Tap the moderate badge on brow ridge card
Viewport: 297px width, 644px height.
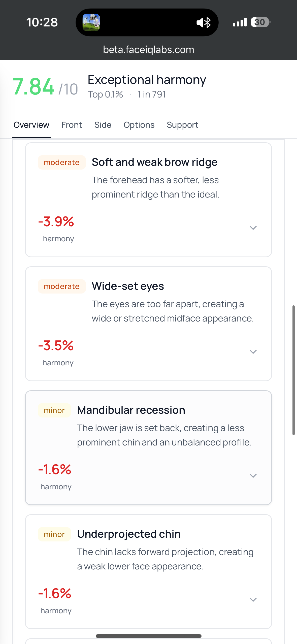[x=62, y=163]
